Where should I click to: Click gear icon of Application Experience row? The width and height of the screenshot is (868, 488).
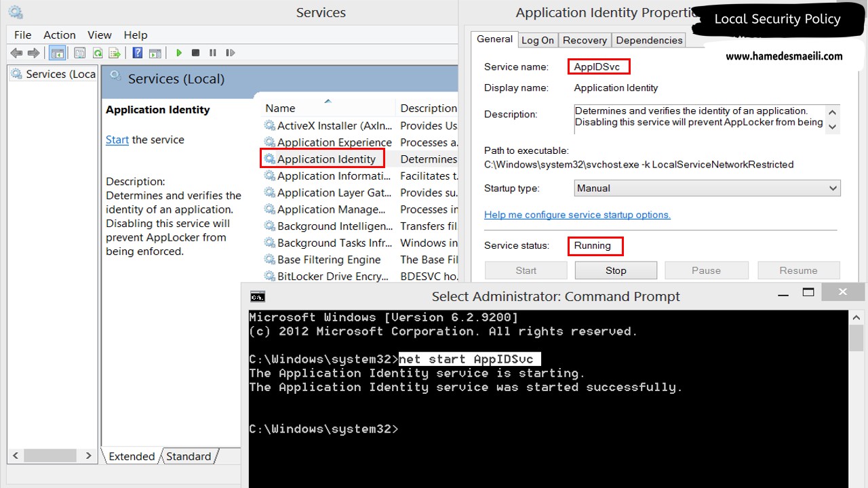click(x=269, y=142)
